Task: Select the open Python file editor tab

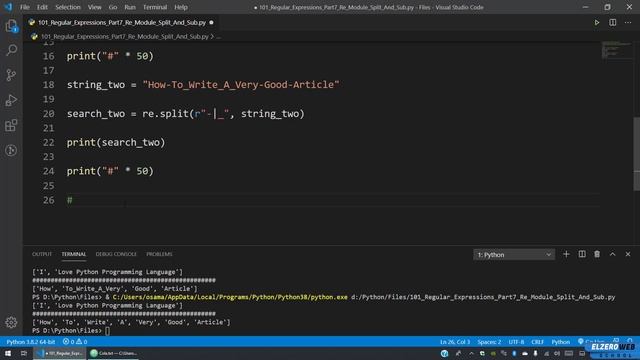Action: point(121,22)
